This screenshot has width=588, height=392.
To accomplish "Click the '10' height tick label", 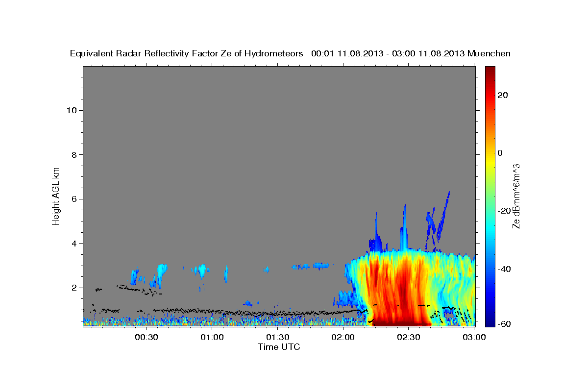I will pos(72,110).
